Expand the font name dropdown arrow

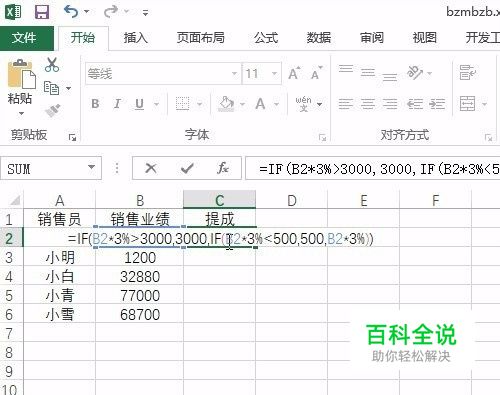(x=235, y=74)
